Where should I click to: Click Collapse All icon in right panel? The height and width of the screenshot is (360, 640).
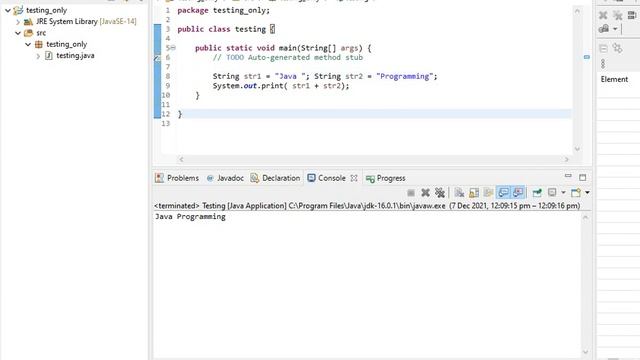(603, 49)
